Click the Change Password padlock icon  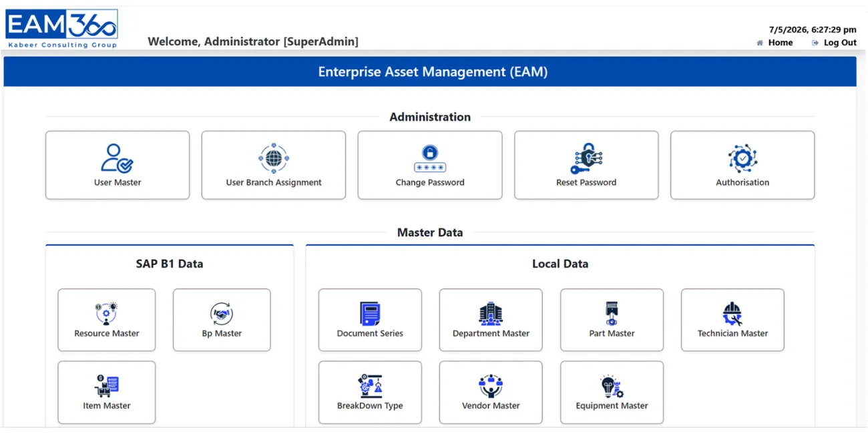430,159
